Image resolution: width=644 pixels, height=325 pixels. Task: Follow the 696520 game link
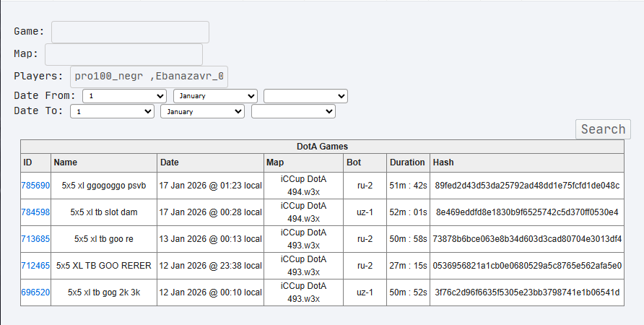[x=35, y=292]
